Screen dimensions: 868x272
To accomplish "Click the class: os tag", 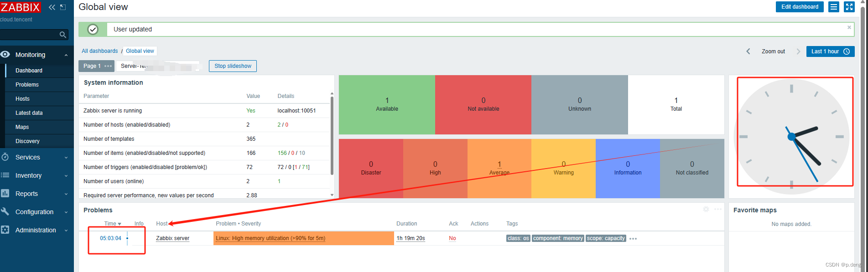I will (x=518, y=238).
